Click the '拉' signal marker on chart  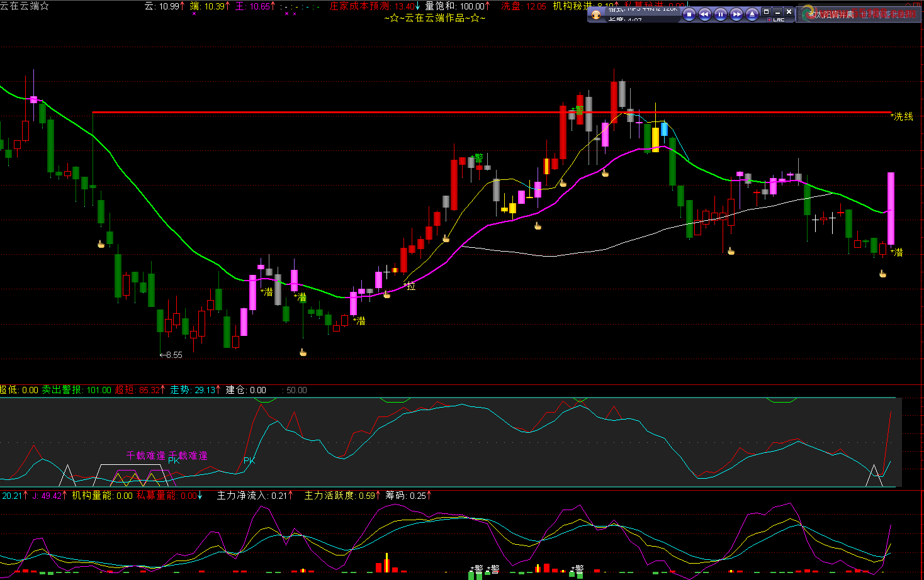pyautogui.click(x=410, y=286)
